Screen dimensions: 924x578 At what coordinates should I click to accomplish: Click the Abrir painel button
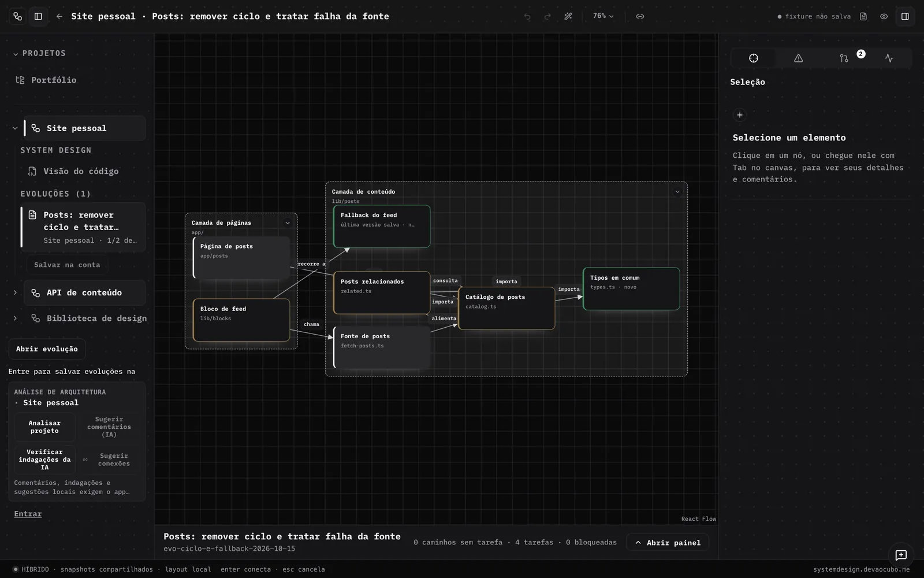pyautogui.click(x=668, y=543)
